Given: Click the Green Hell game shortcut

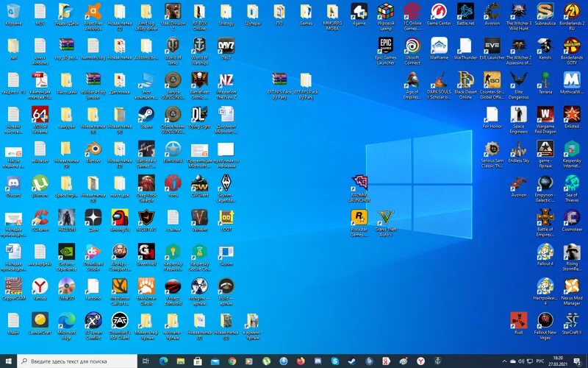Looking at the screenshot, I should click(146, 252).
